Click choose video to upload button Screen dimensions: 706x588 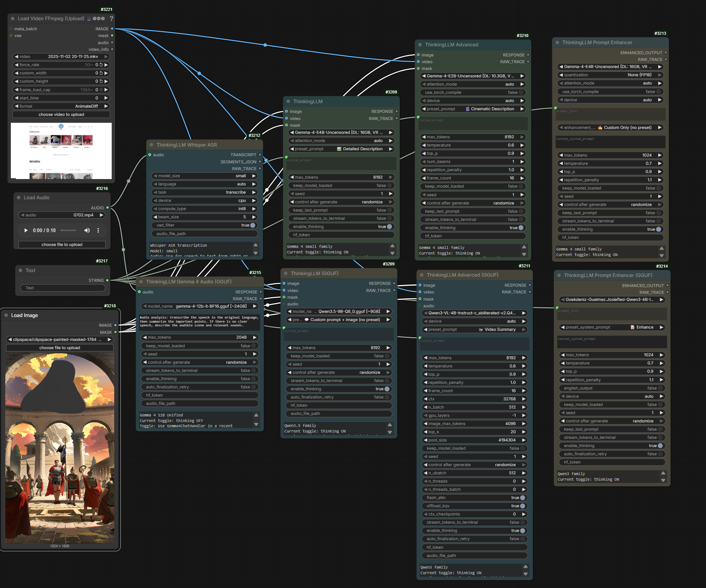[61, 114]
